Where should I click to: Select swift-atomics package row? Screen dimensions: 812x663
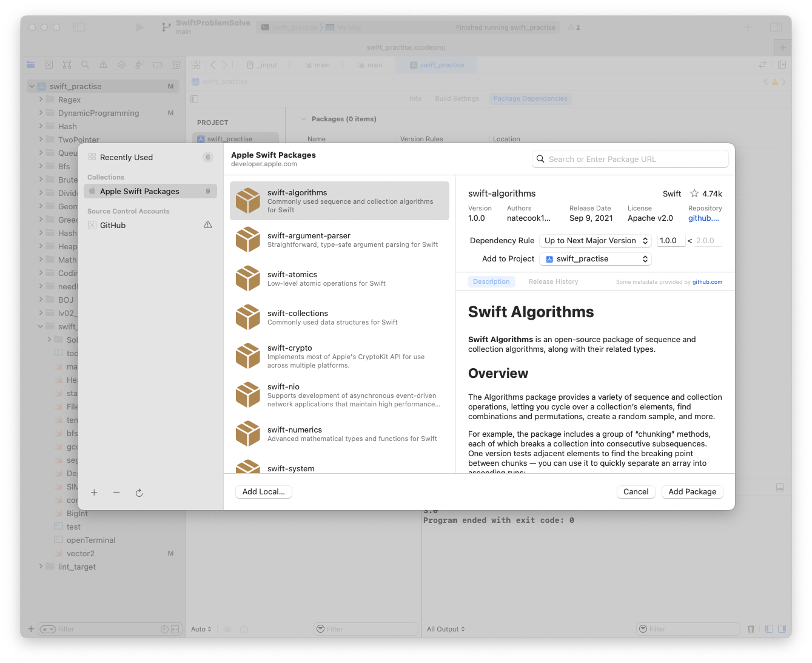coord(339,278)
